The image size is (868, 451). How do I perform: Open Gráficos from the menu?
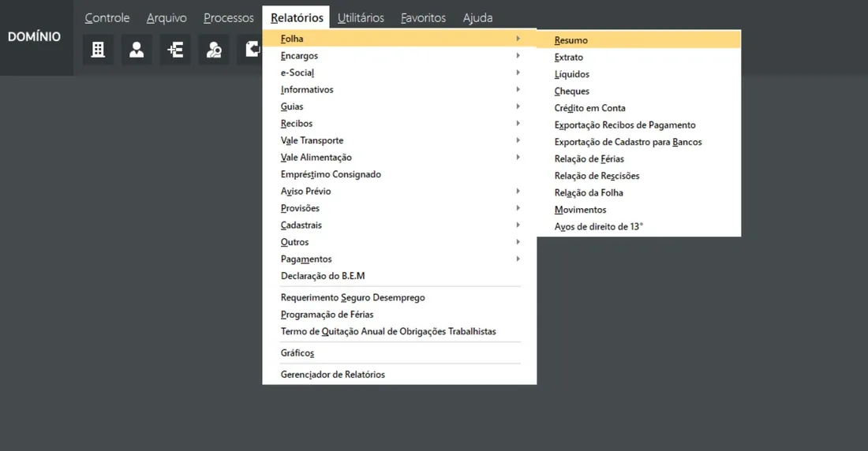[x=400, y=353]
